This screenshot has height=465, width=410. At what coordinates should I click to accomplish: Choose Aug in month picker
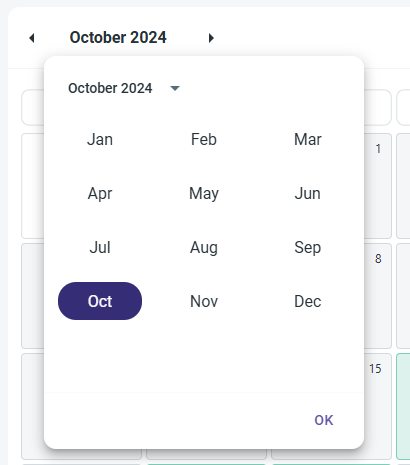coord(204,247)
